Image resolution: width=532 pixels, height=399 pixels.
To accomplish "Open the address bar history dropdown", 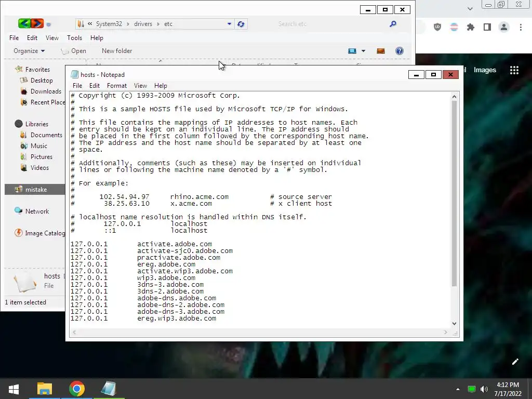I will 229,24.
